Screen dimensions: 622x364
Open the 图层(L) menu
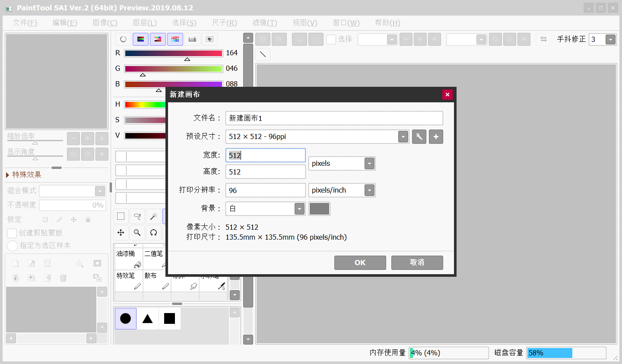(x=145, y=23)
